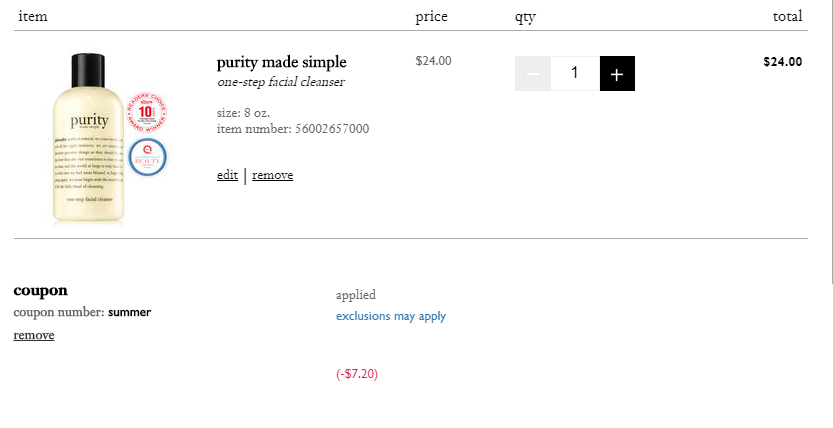Click the line total $24.00
833x428 pixels.
[x=783, y=62]
